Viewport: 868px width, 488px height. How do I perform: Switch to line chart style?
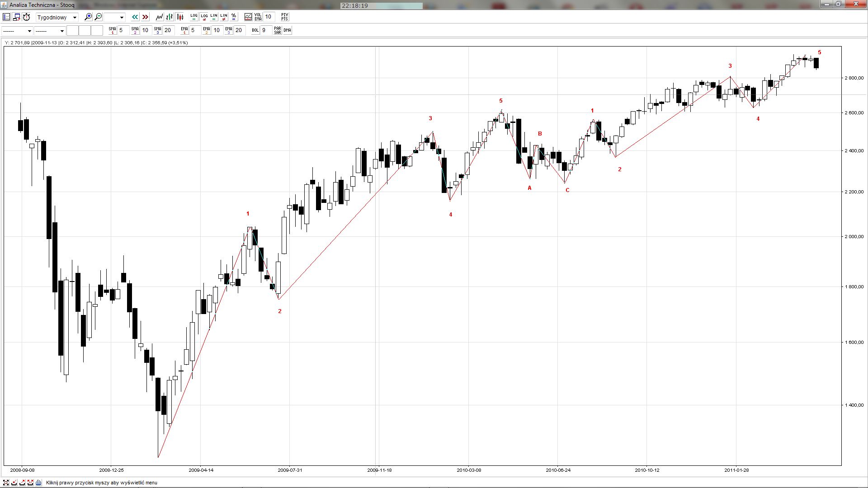click(x=159, y=17)
